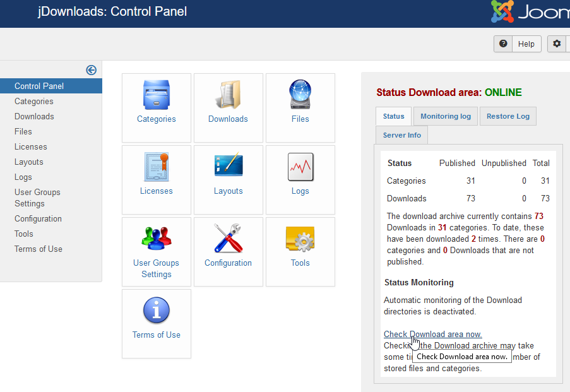The width and height of the screenshot is (570, 392).
Task: Open the Files globe icon
Action: click(300, 95)
